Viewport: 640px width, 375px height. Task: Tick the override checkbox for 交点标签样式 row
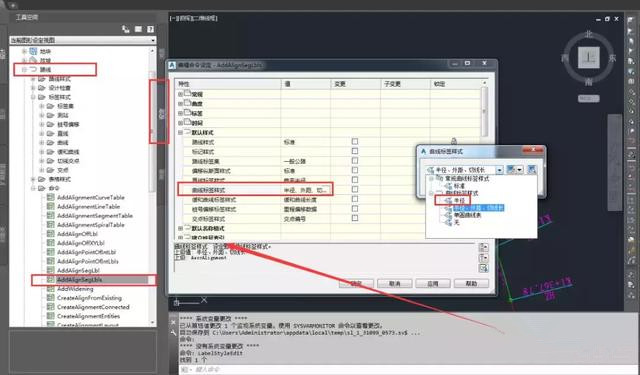tap(355, 218)
